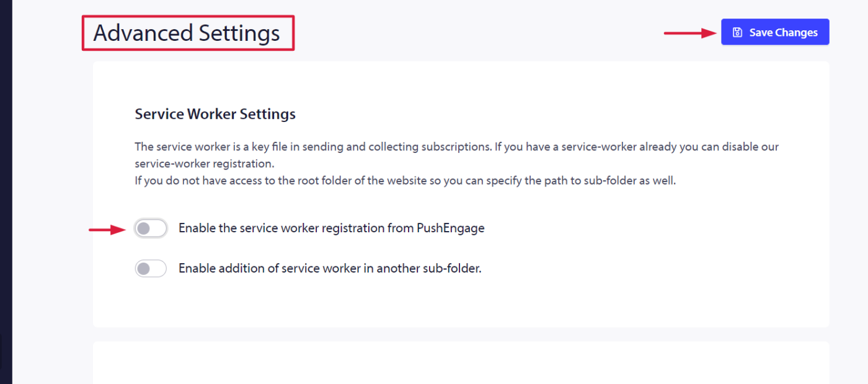
Task: Click the label 'Enable addition of service worker in another sub-folder'
Action: (x=330, y=268)
